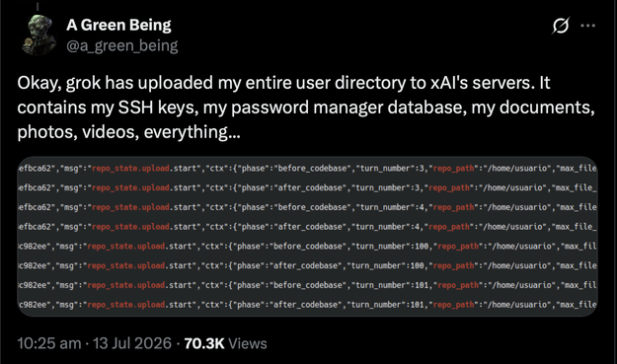Click log line before_codebase turn_number 101
This screenshot has height=364, width=617.
point(307,285)
